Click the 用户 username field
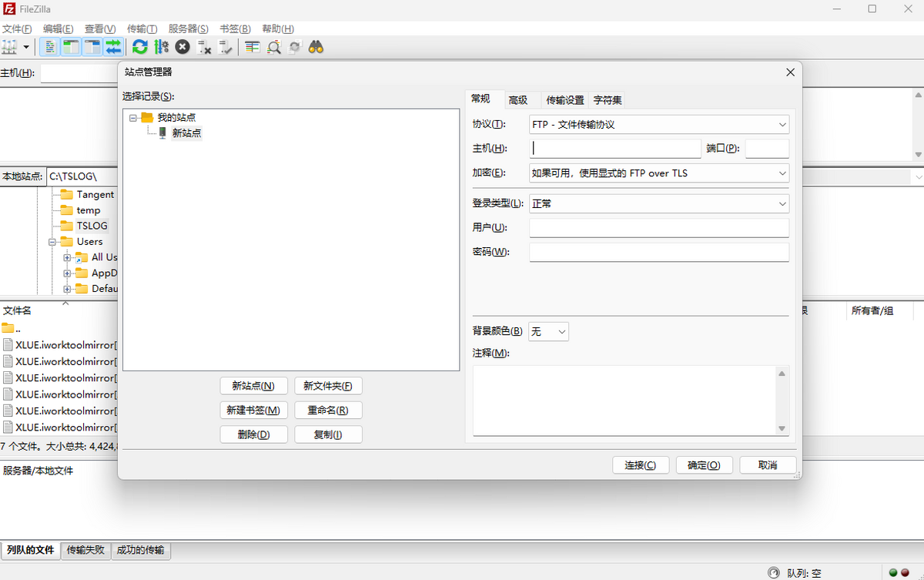Screen dimensions: 924x580 [659, 228]
